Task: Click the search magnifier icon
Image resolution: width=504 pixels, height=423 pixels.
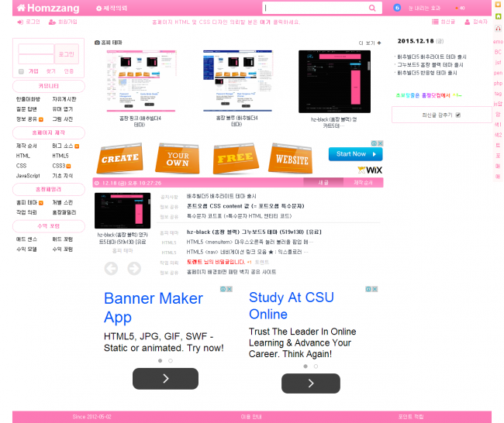Action: [373, 8]
